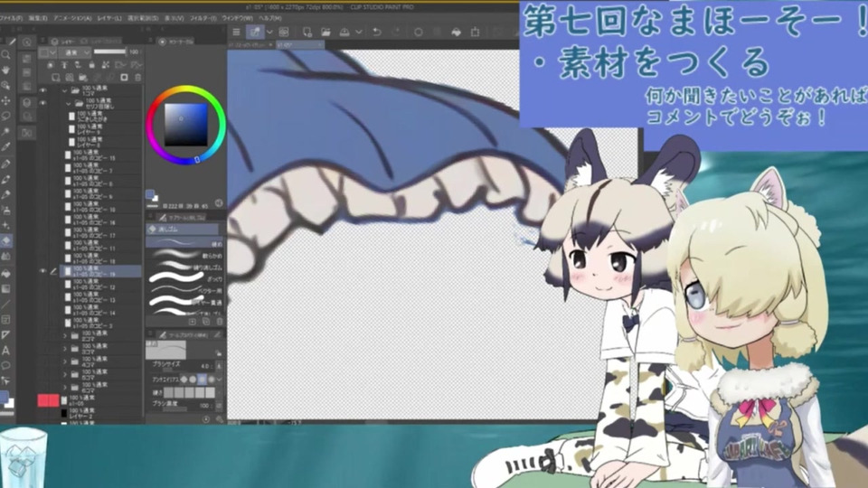868x488 pixels.
Task: Collapse the 1コマ folder
Action: coord(65,90)
